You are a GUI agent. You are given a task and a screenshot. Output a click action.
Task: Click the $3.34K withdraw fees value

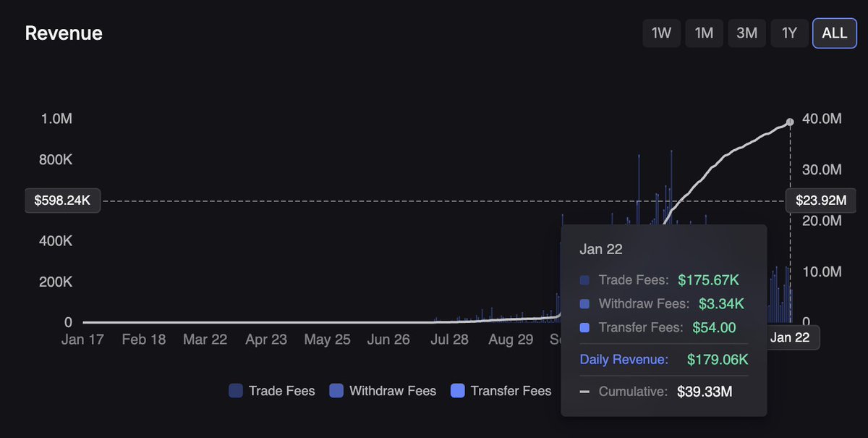click(x=721, y=303)
